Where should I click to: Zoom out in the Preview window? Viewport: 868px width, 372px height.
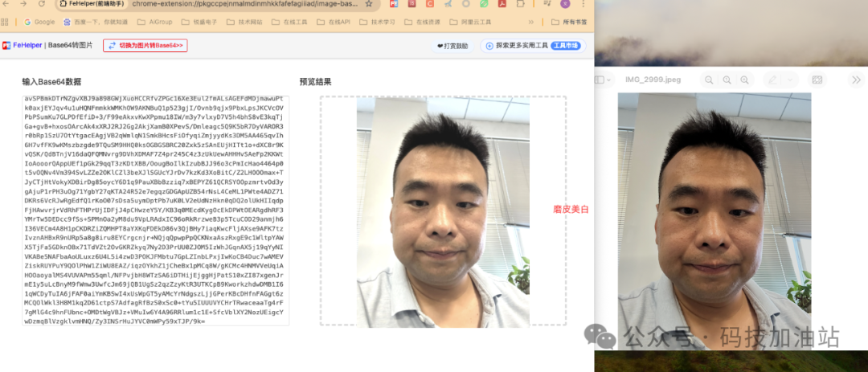(709, 80)
